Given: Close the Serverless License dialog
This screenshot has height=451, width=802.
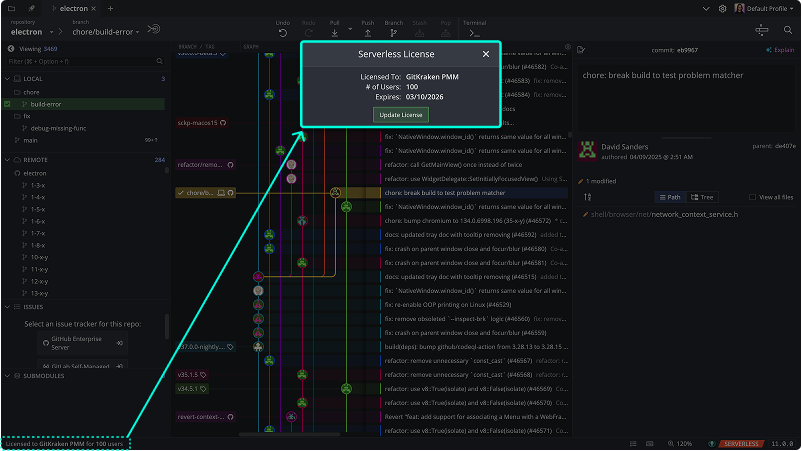Looking at the screenshot, I should [x=486, y=54].
